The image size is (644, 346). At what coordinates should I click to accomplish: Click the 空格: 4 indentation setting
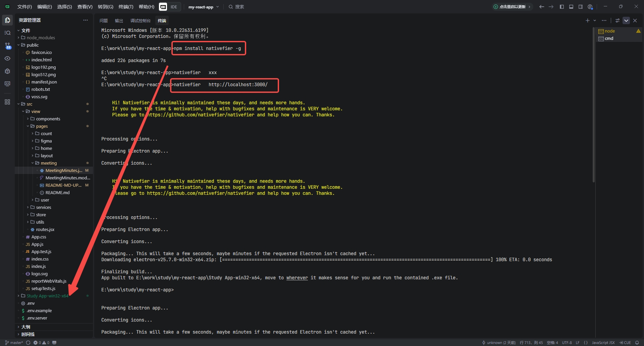click(x=552, y=343)
